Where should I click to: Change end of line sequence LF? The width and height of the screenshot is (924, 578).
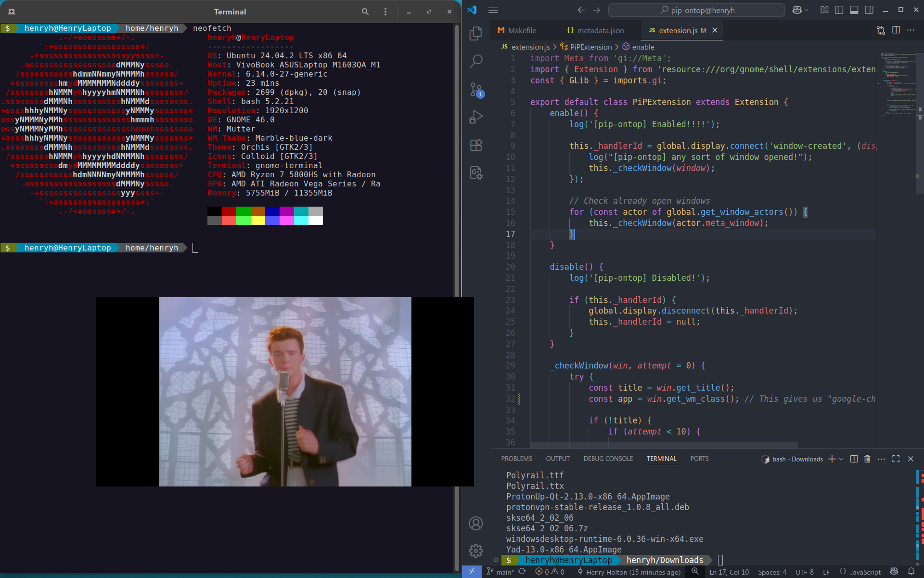(x=826, y=572)
